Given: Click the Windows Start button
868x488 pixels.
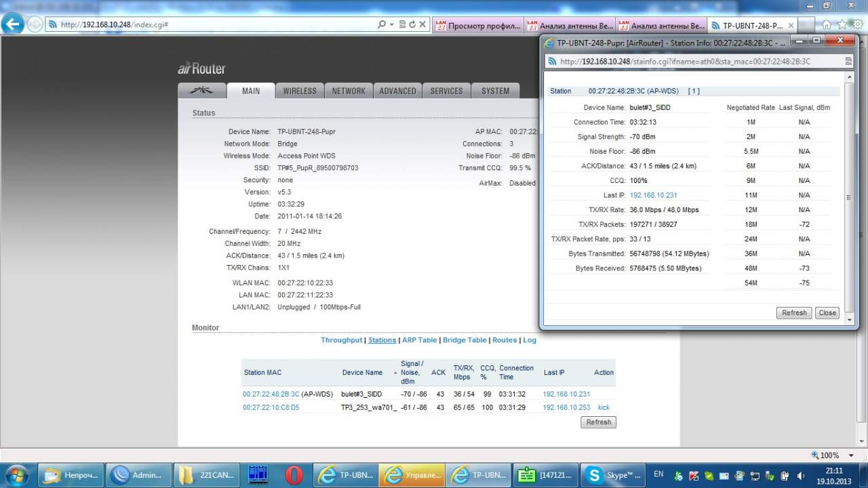Looking at the screenshot, I should pyautogui.click(x=16, y=475).
